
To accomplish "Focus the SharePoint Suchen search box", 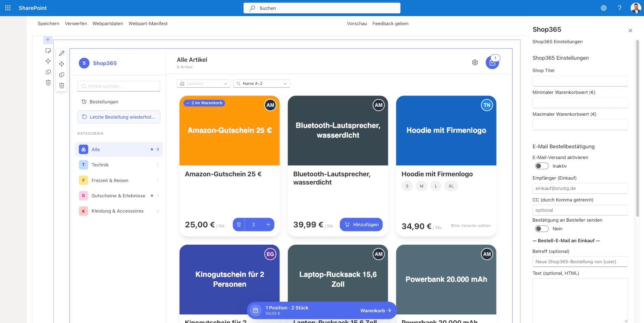I will click(x=322, y=8).
